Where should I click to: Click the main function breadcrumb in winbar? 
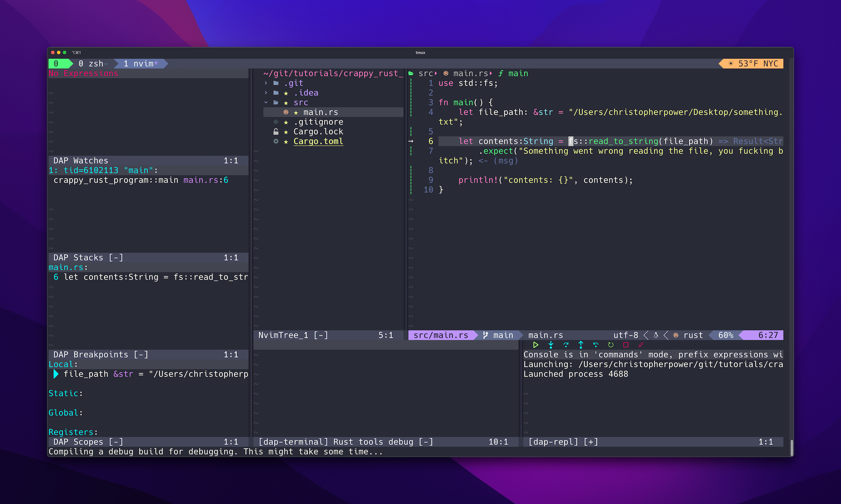click(518, 74)
